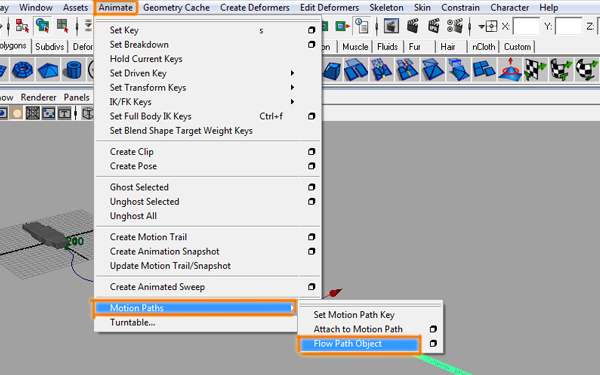Screen dimensions: 600x375
Task: Choose Flow Path Object from submenu
Action: [359, 344]
